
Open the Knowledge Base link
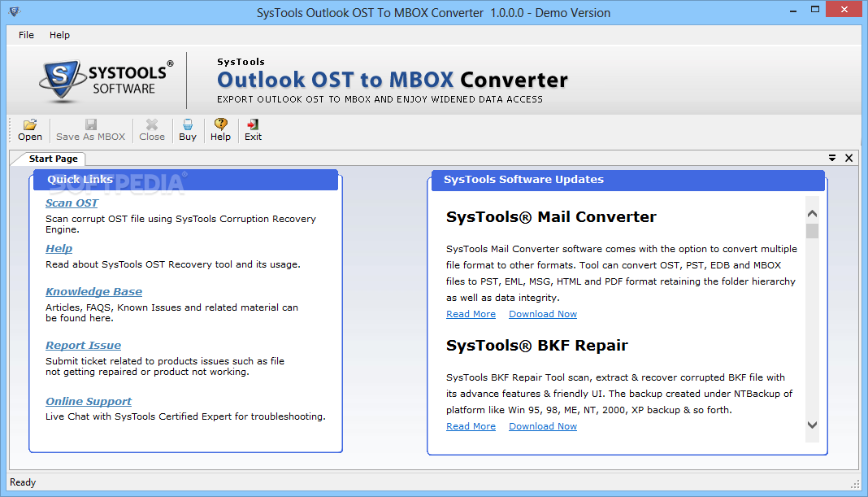click(x=93, y=291)
